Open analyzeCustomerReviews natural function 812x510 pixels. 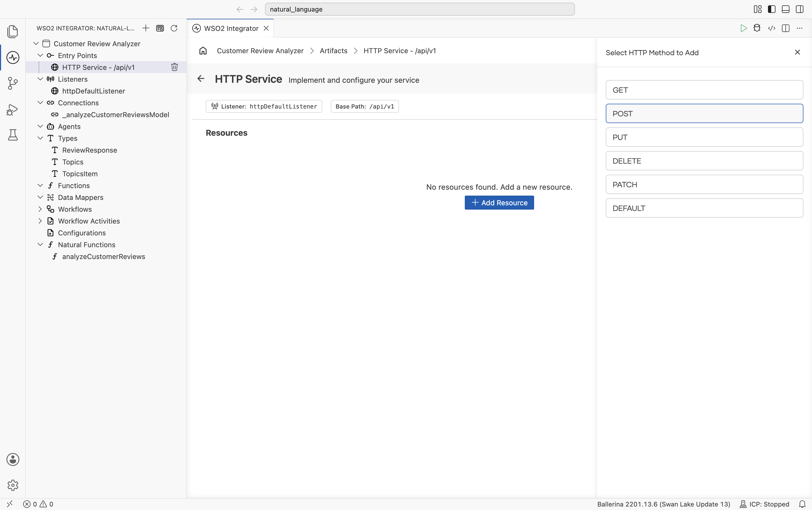coord(103,256)
